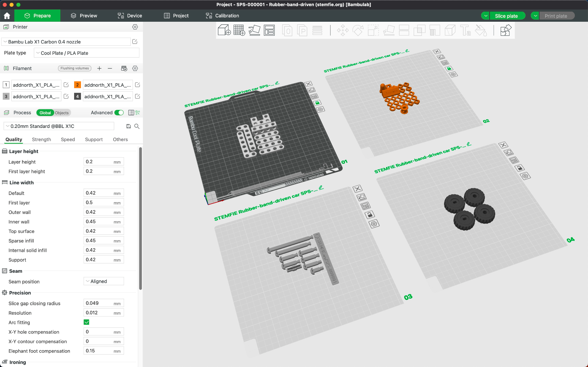588x367 pixels.
Task: Toggle the Advanced mode switch
Action: [119, 113]
